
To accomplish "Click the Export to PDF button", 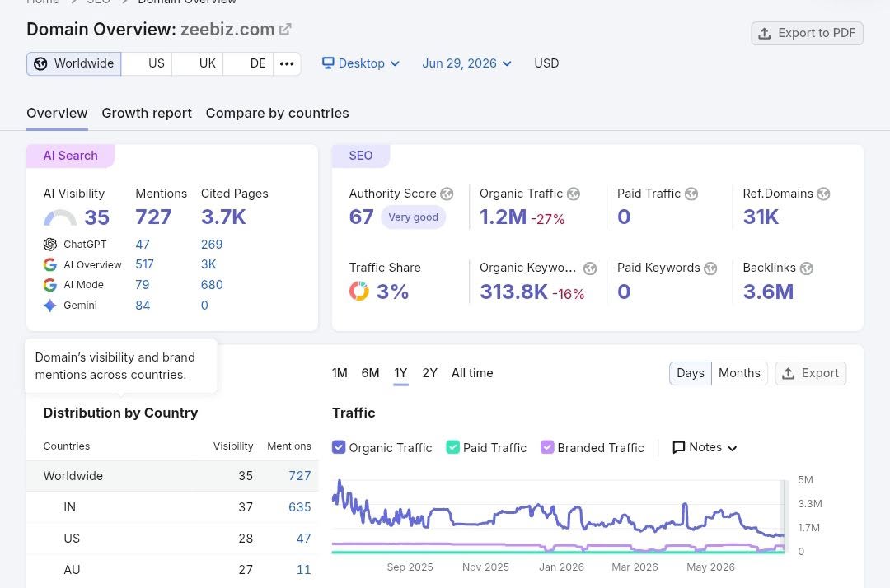I will pyautogui.click(x=807, y=34).
